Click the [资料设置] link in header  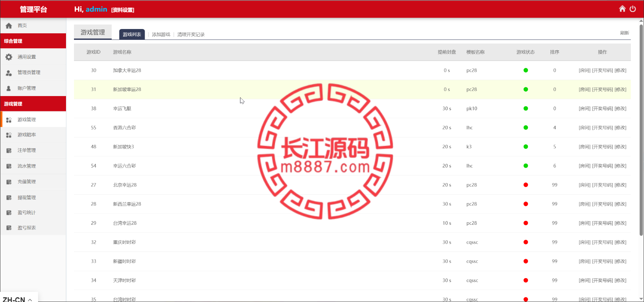(123, 10)
